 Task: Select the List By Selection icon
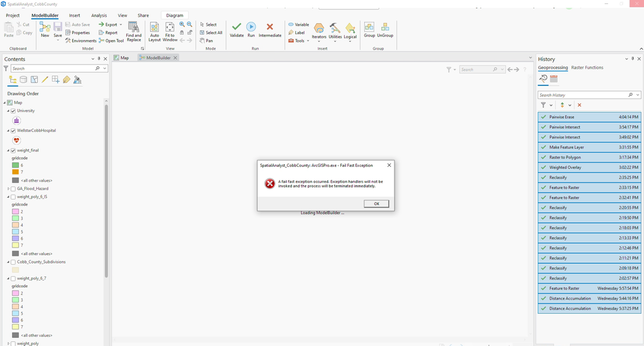tap(34, 80)
